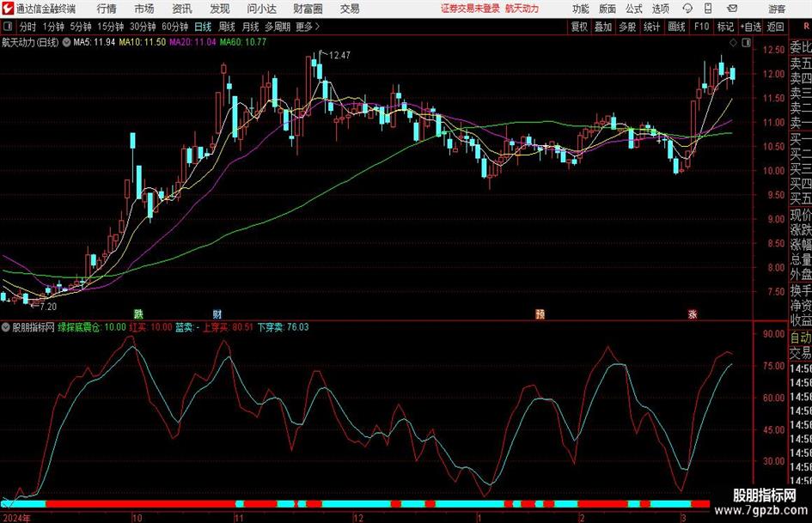The height and width of the screenshot is (523, 812).
Task: Open the 版面 menu
Action: click(x=607, y=9)
